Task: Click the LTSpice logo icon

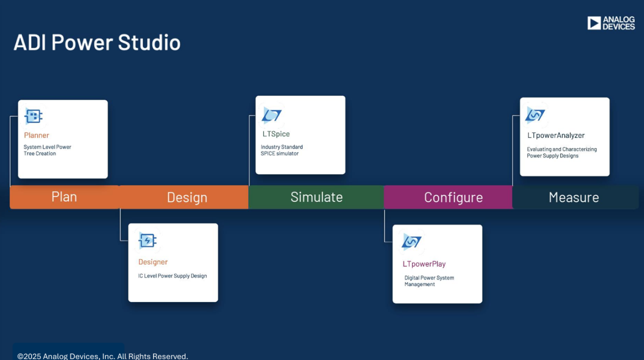Action: [x=271, y=115]
